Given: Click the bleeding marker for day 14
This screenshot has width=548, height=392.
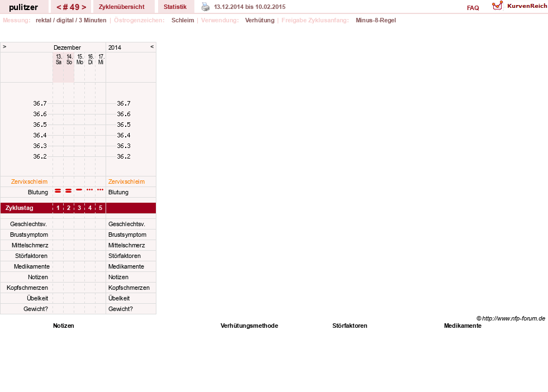Looking at the screenshot, I should (x=69, y=191).
